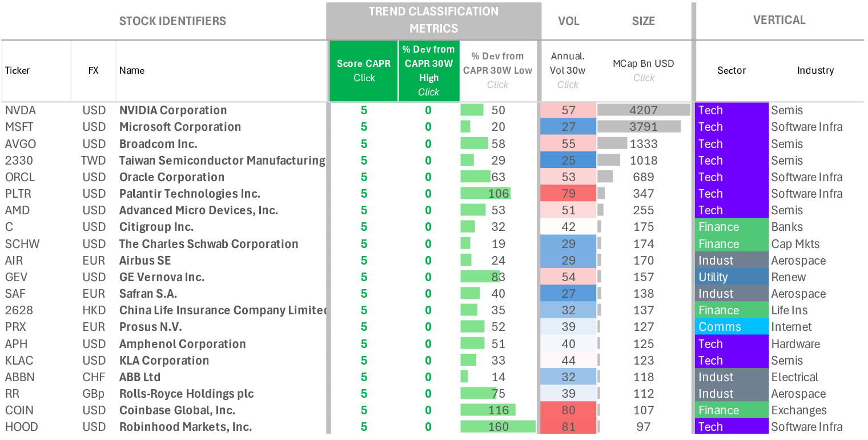This screenshot has height=440, width=868.
Task: Select the Citigroup Inc. name cell
Action: pos(156,227)
